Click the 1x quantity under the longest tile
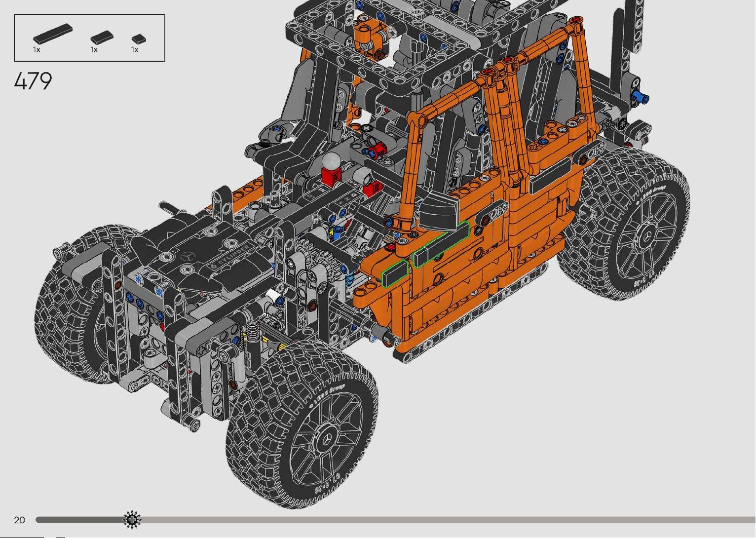Screen dimensions: 756x538 coord(37,49)
